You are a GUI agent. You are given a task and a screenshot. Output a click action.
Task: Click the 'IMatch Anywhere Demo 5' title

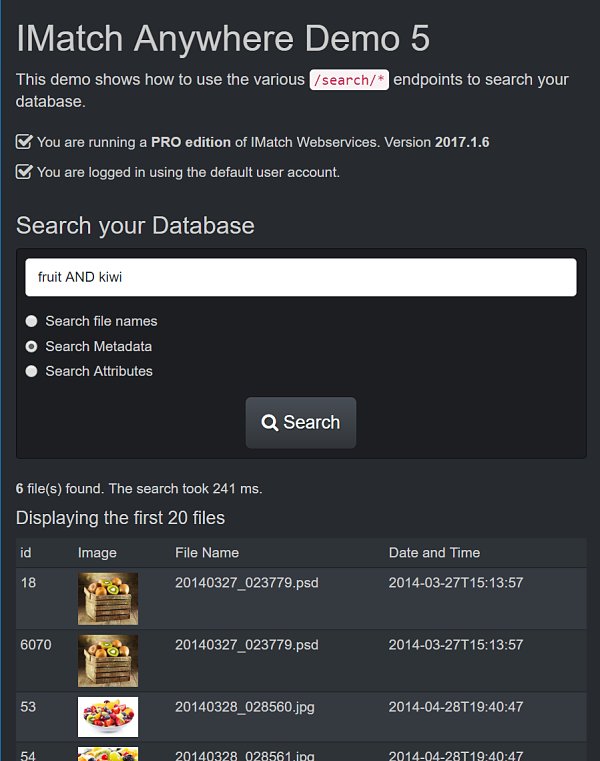pyautogui.click(x=223, y=38)
